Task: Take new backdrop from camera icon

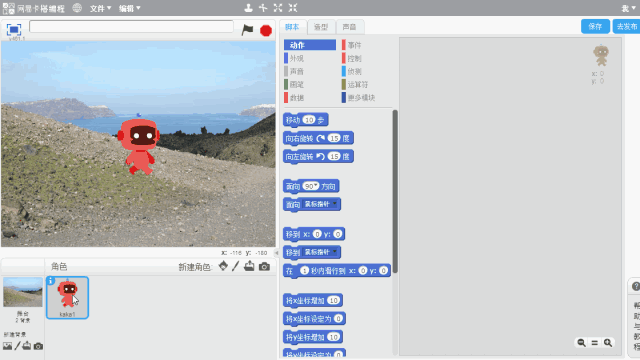Action: pyautogui.click(x=38, y=346)
